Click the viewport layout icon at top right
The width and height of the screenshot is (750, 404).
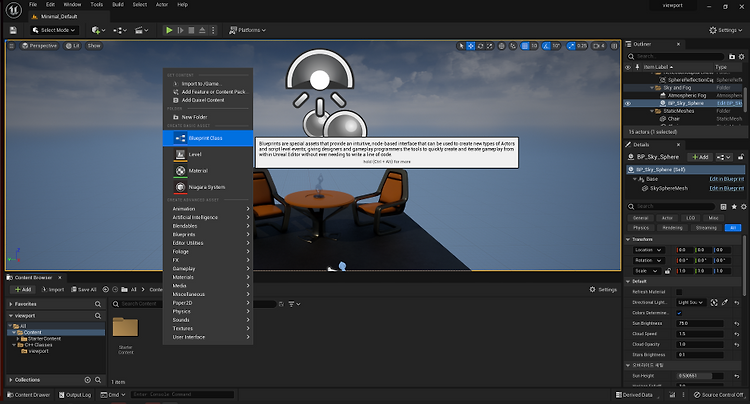614,46
